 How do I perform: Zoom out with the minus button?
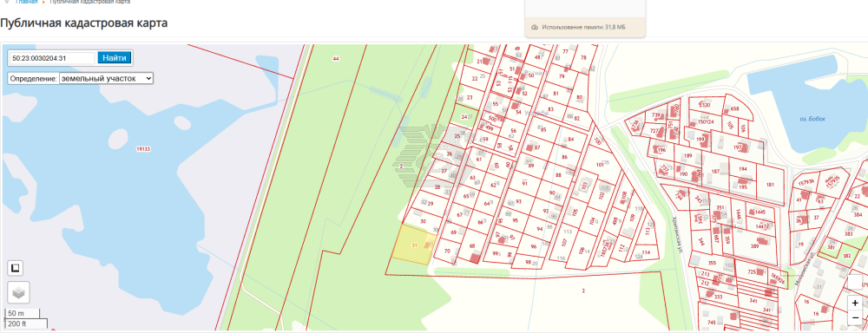pos(856,318)
